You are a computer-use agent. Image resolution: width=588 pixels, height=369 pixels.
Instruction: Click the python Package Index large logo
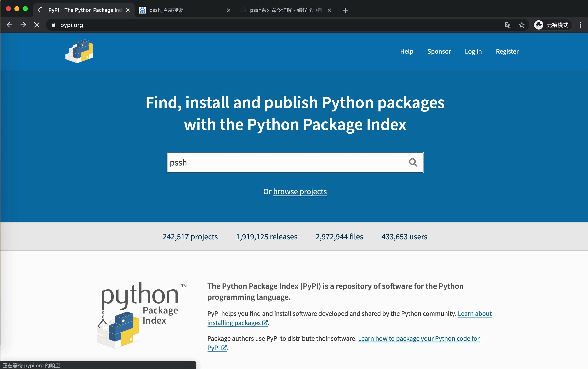coord(142,315)
